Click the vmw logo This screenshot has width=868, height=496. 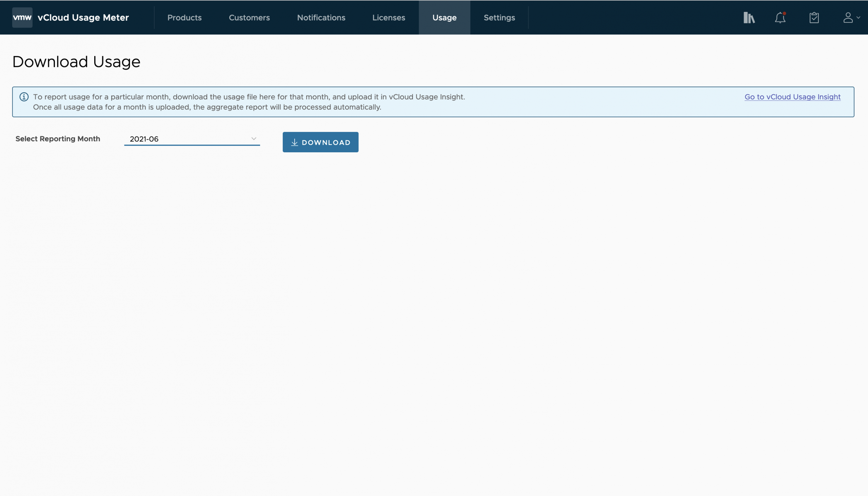(x=22, y=17)
